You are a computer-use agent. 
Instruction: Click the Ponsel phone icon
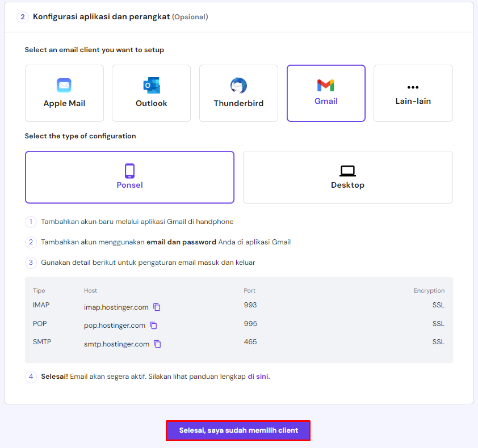tap(129, 171)
